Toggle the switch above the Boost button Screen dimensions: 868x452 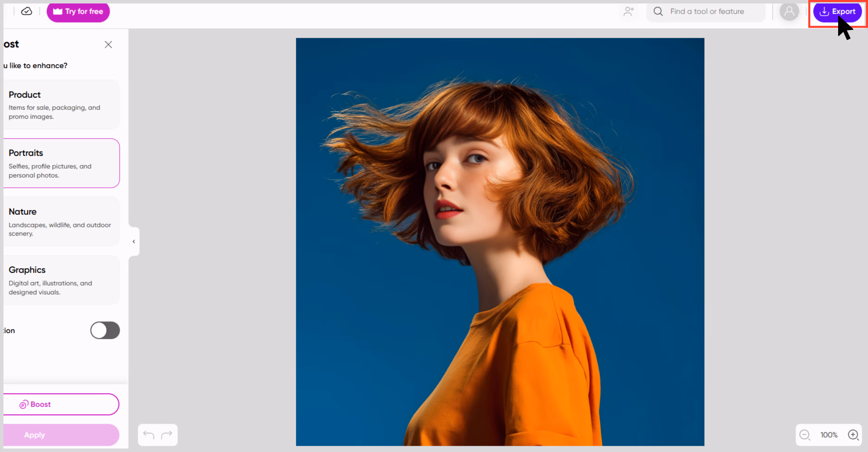pyautogui.click(x=105, y=330)
